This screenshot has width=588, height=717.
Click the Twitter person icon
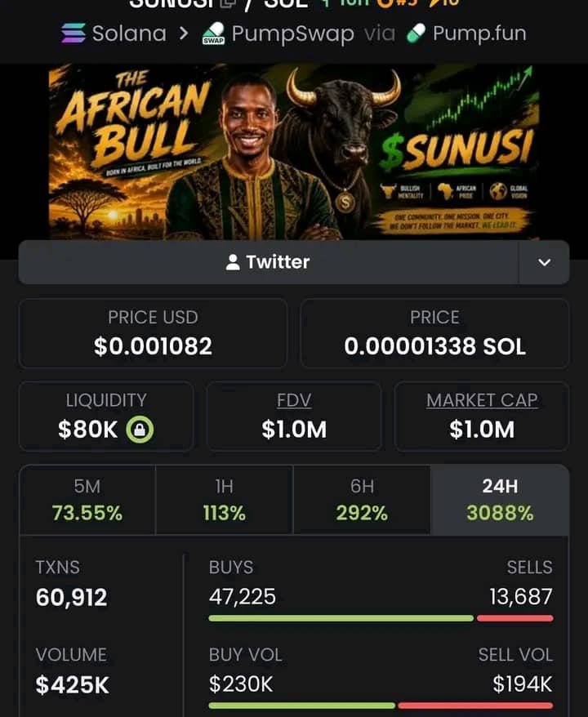coord(233,262)
